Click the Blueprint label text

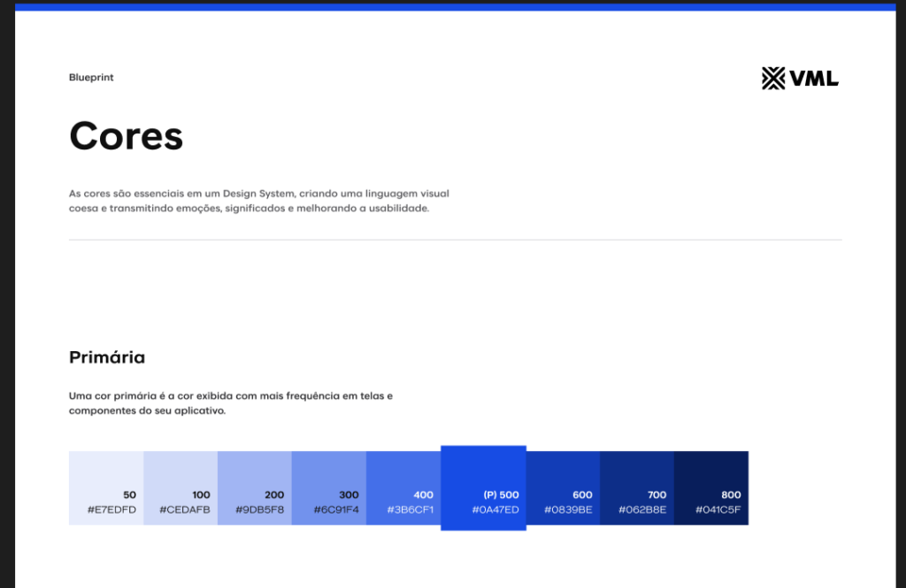91,78
